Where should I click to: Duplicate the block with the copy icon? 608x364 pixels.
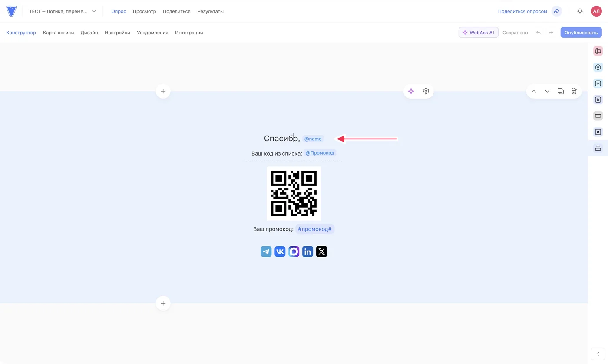(561, 91)
